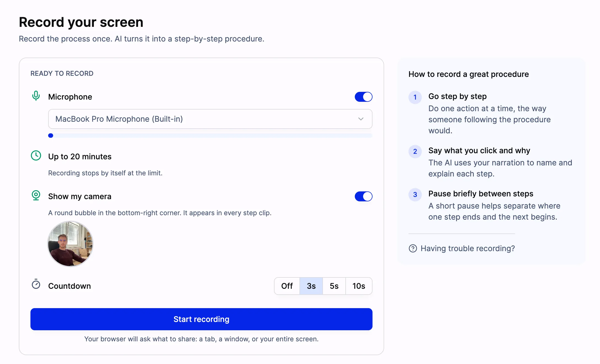
Task: Click 'Say what you click and why'
Action: coord(479,150)
